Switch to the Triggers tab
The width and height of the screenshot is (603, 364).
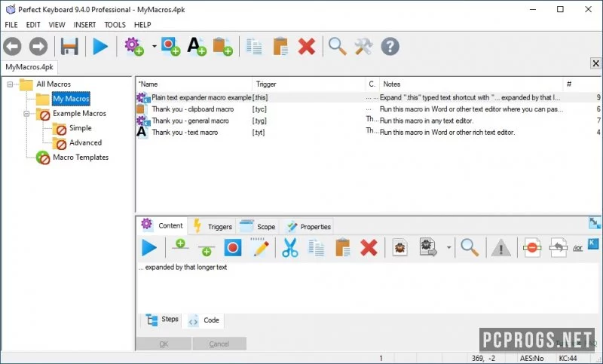213,226
